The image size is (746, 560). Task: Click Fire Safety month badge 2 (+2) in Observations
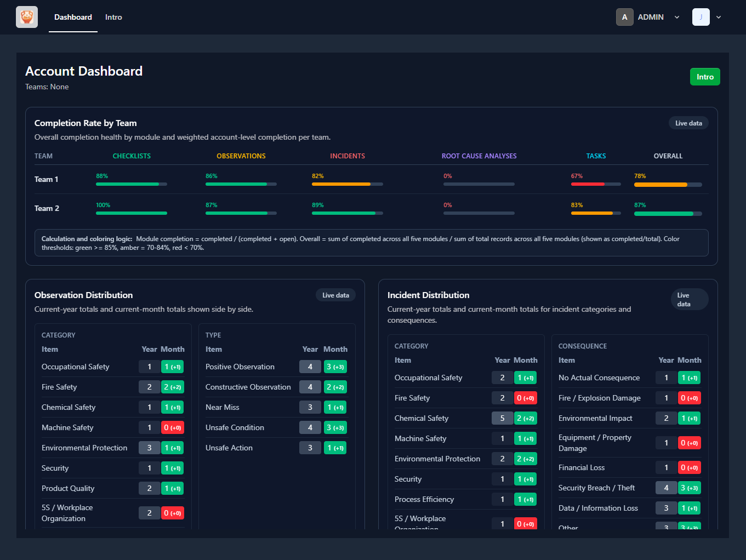(173, 387)
